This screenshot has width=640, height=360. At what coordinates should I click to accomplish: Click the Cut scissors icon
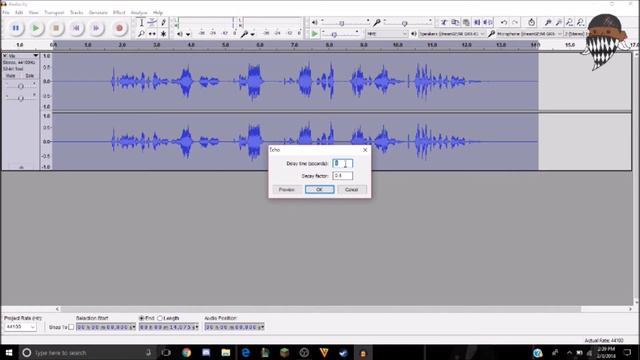444,22
